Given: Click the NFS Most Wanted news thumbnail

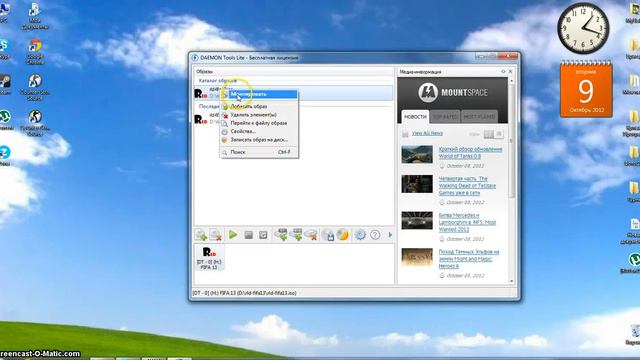Looking at the screenshot, I should pyautogui.click(x=417, y=220).
